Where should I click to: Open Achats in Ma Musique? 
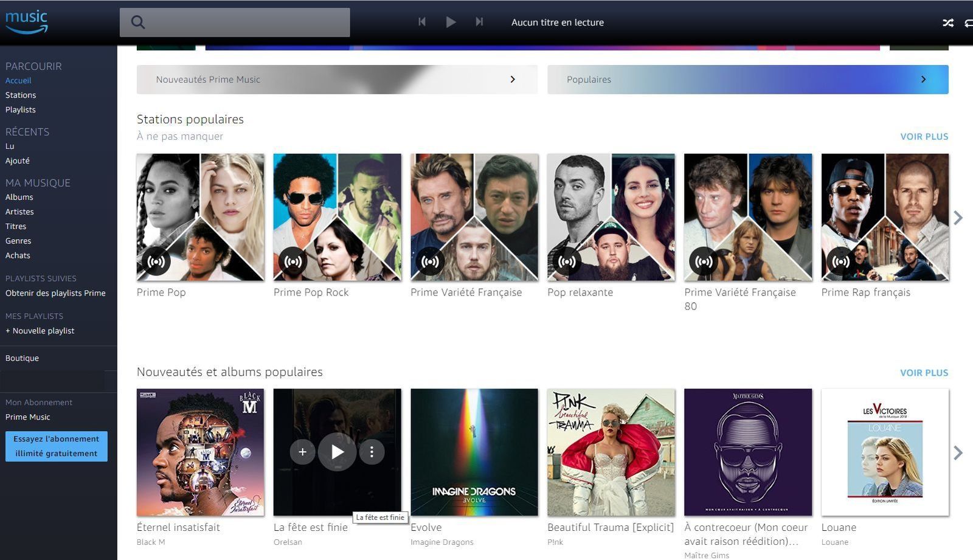click(x=18, y=255)
